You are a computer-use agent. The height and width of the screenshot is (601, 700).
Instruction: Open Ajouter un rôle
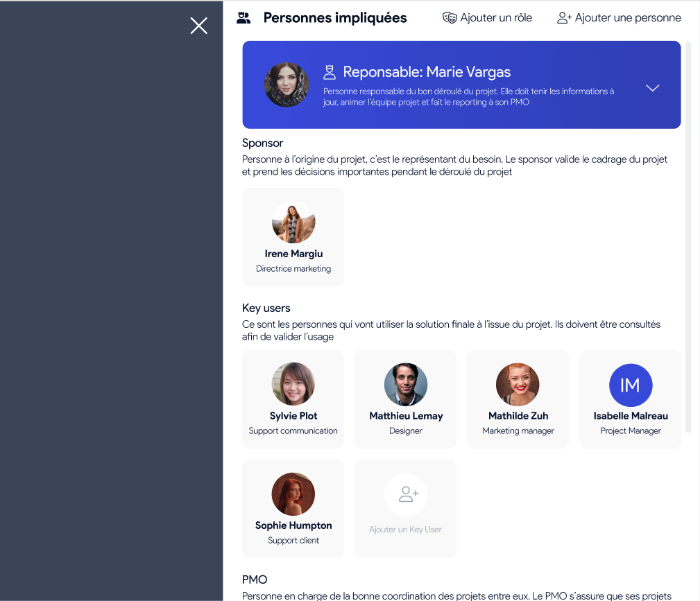click(487, 18)
